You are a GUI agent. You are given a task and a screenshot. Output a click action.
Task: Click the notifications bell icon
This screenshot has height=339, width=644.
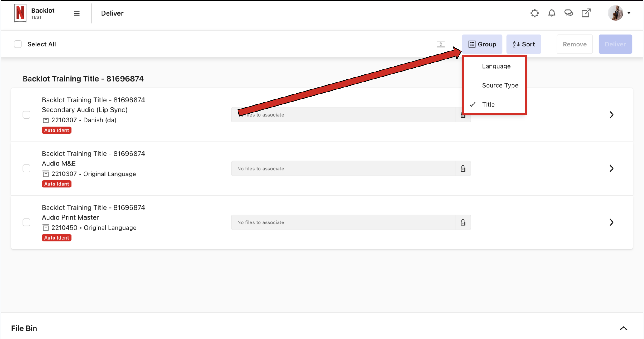point(552,13)
